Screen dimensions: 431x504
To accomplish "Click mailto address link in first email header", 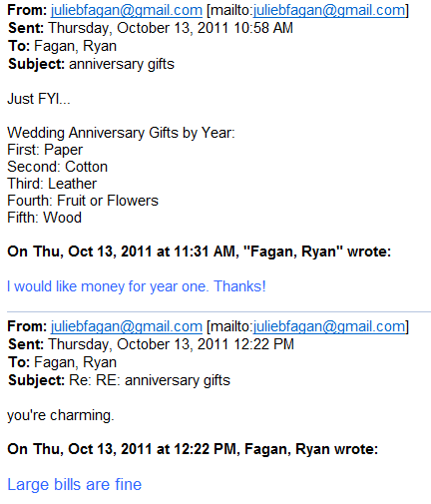I will click(x=329, y=10).
